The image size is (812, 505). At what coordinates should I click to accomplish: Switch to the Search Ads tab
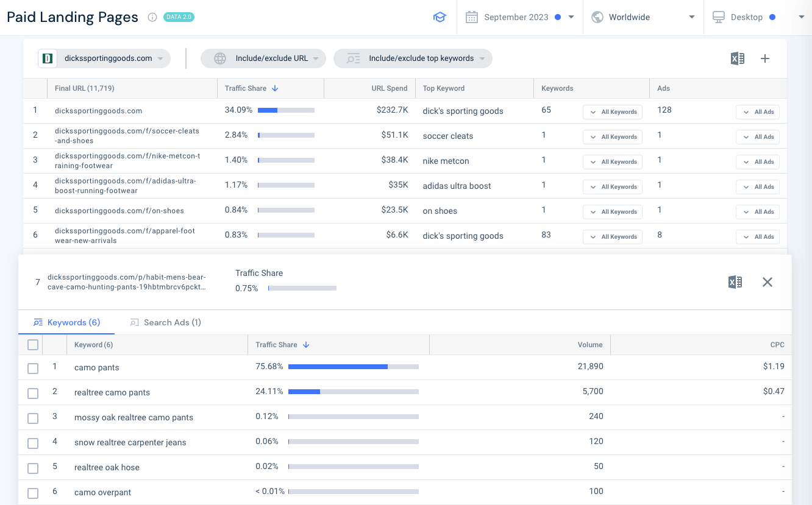[x=165, y=322]
